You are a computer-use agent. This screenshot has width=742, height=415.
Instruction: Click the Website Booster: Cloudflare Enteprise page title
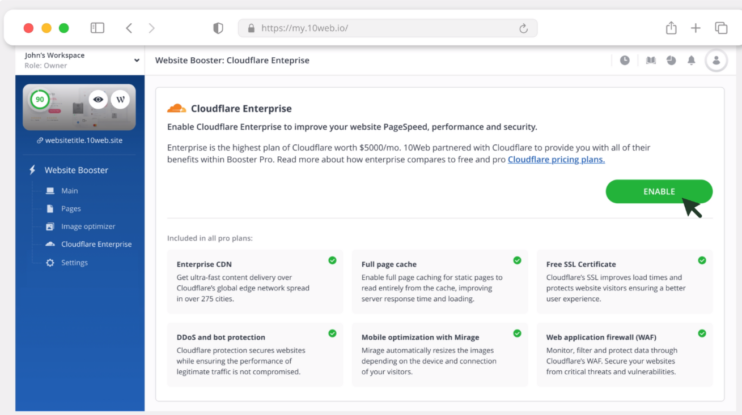click(232, 61)
